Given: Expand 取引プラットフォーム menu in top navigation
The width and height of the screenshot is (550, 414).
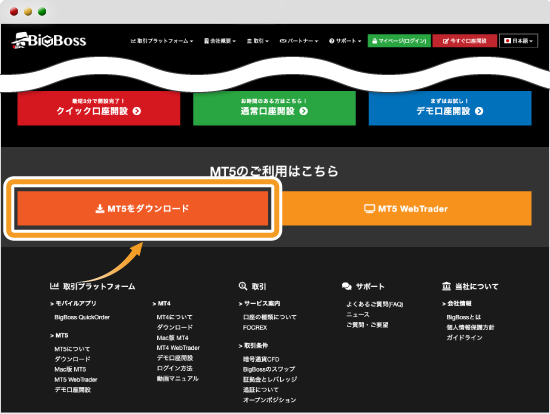Looking at the screenshot, I should [x=162, y=41].
